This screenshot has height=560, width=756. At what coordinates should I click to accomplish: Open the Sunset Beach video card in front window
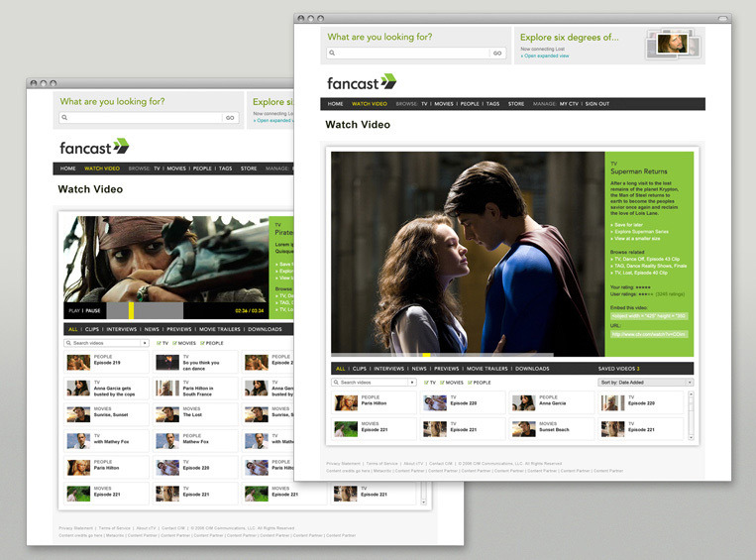tap(552, 429)
